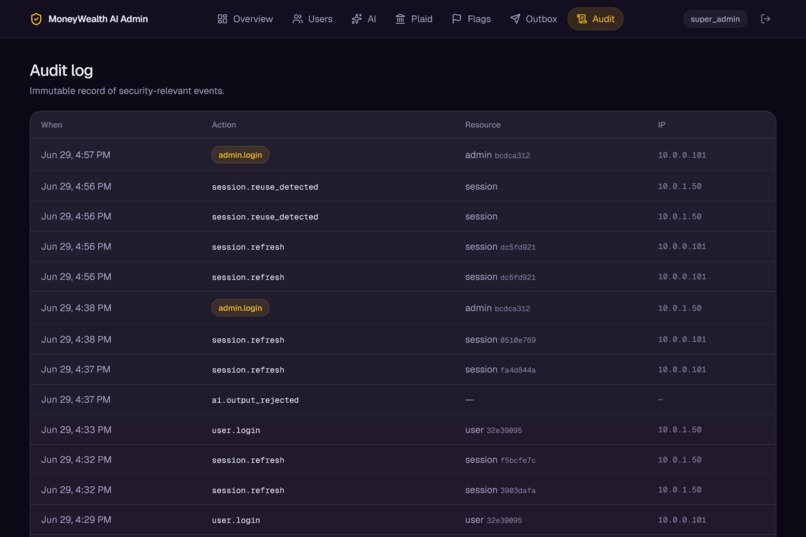Viewport: 806px width, 537px height.
Task: Select the Audit tab label
Action: (x=603, y=19)
